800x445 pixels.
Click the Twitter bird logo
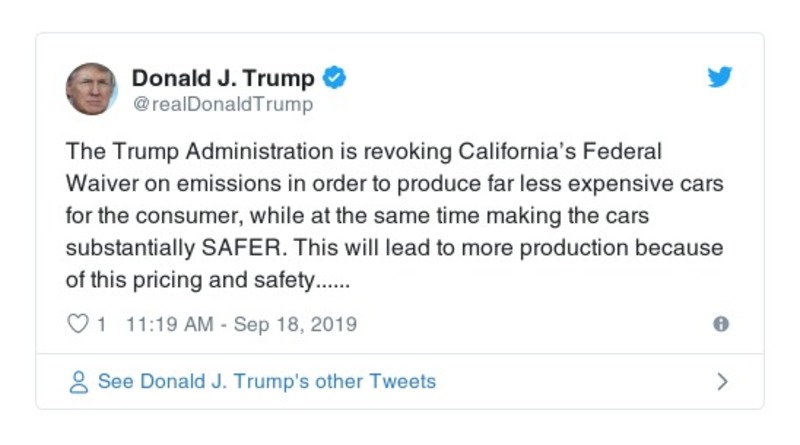coord(720,78)
